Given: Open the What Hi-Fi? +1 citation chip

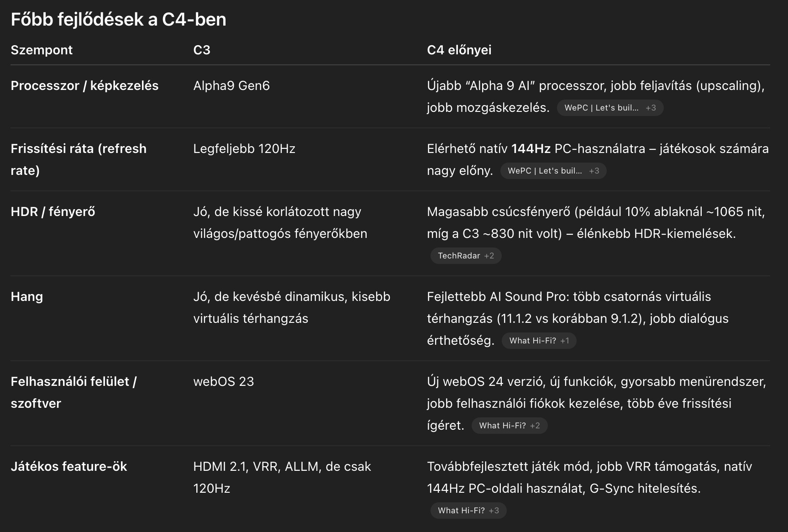Looking at the screenshot, I should point(539,341).
